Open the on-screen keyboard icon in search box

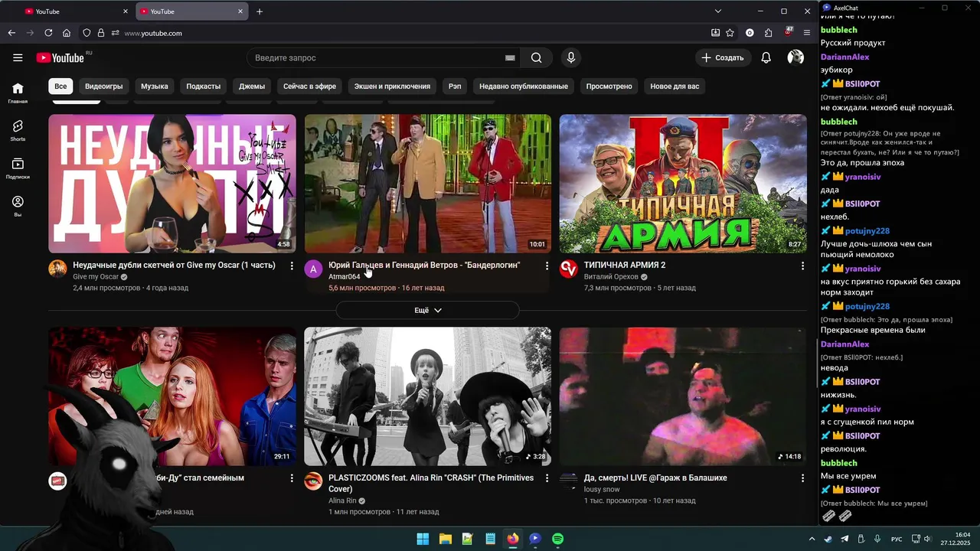(x=510, y=57)
